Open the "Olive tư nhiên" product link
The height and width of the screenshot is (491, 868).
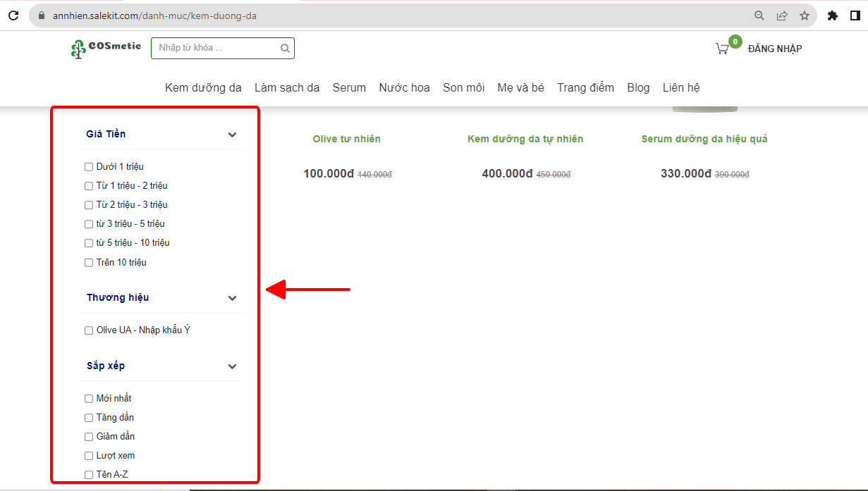pos(346,139)
